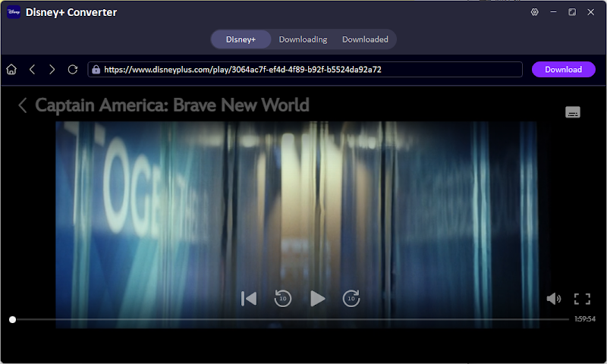Click the Disney+ Converter app logo
Image resolution: width=607 pixels, height=364 pixels.
coord(14,12)
